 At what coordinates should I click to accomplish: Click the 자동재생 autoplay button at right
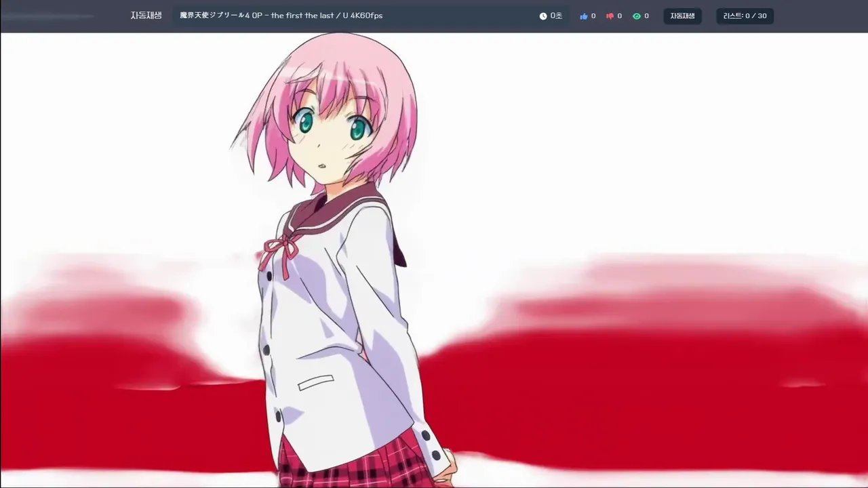click(682, 16)
